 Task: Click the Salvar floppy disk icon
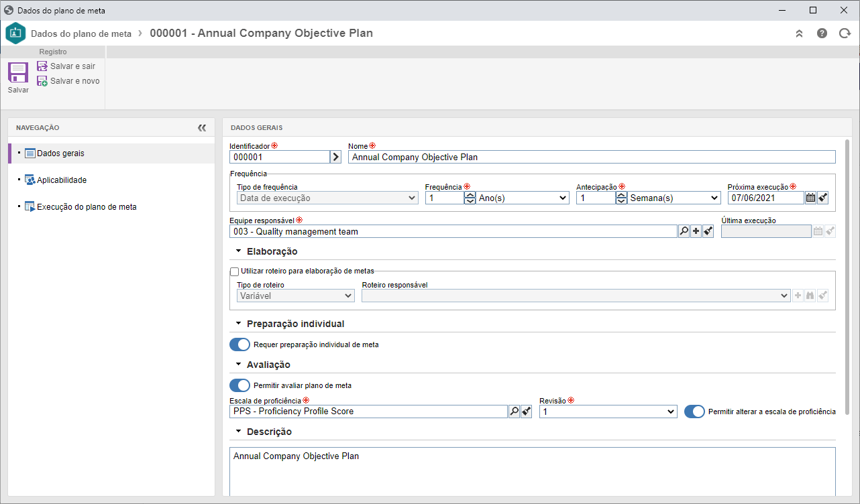pyautogui.click(x=18, y=72)
